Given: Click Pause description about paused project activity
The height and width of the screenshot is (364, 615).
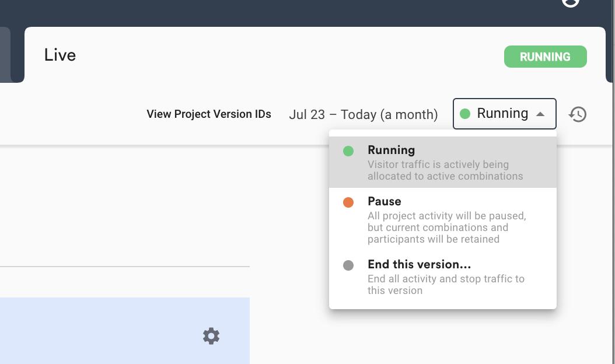Looking at the screenshot, I should tap(447, 228).
